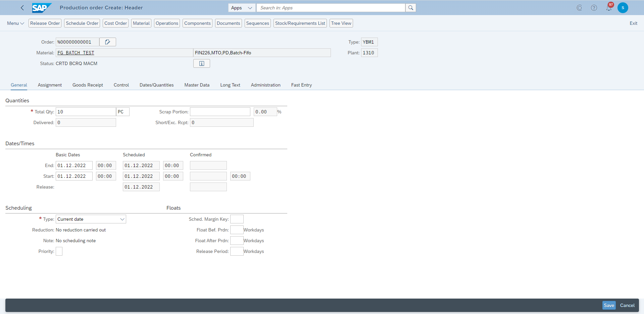Expand the Apps search scope dropdown
644x314 pixels.
[x=242, y=8]
